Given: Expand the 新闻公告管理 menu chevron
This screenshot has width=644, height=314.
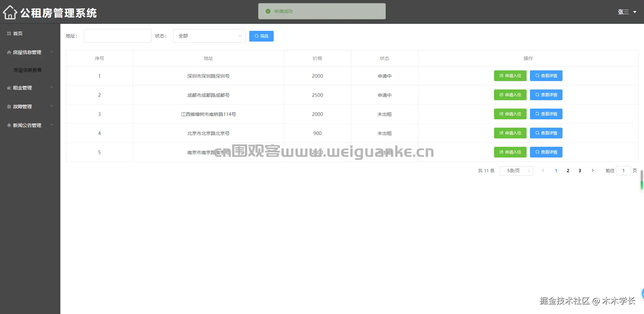Looking at the screenshot, I should click(52, 125).
